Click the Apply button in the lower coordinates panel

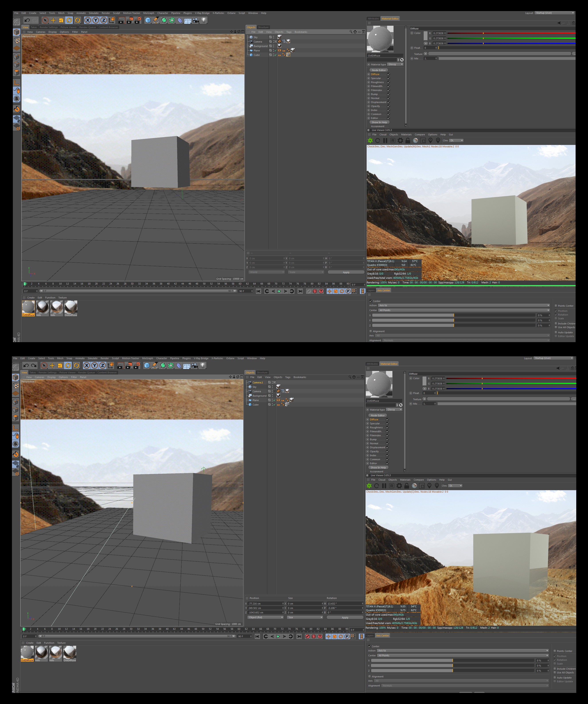click(x=345, y=618)
